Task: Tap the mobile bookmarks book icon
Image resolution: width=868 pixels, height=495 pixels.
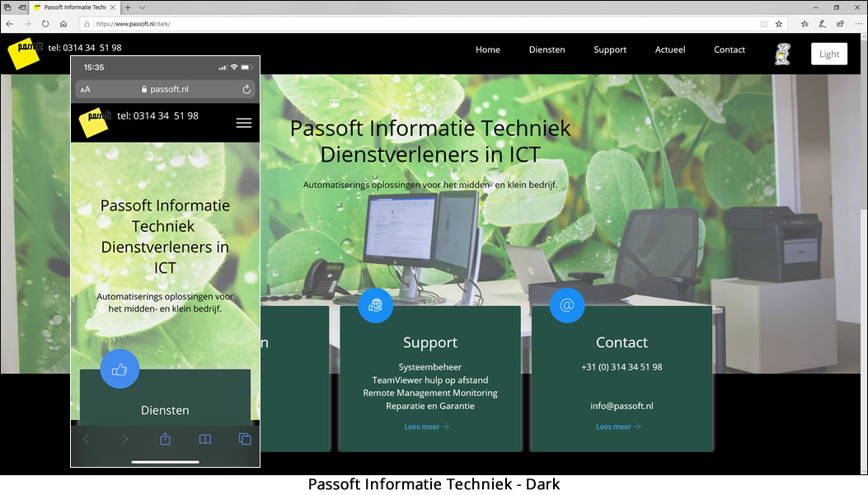Action: [x=204, y=439]
